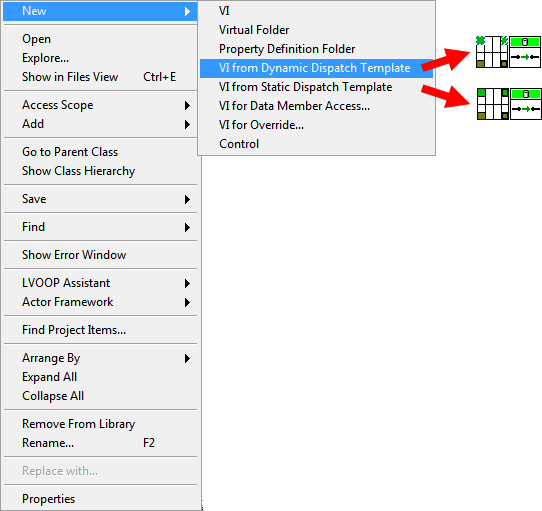The width and height of the screenshot is (542, 511).
Task: Click the dynamic dispatch connector pane icon
Action: (492, 52)
